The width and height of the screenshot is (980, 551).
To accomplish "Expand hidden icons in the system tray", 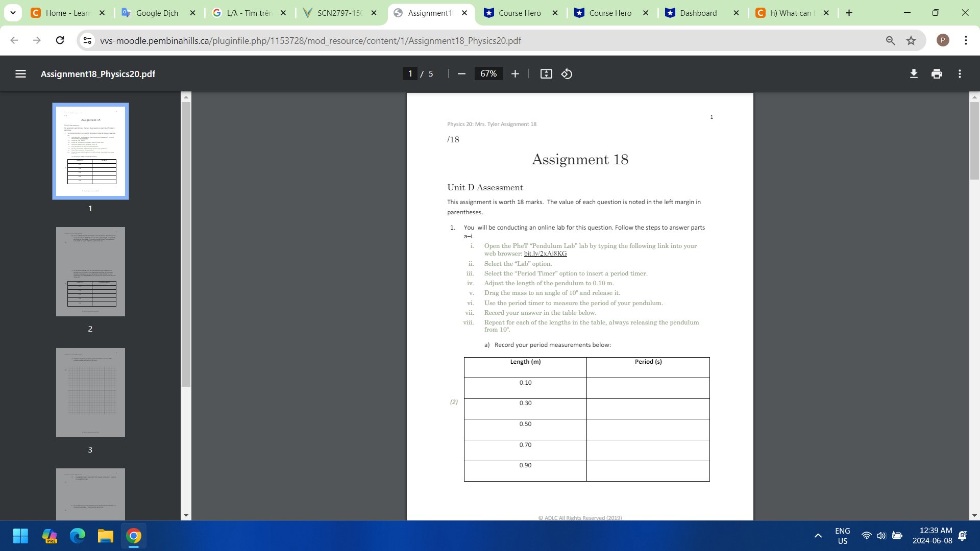I will click(817, 536).
